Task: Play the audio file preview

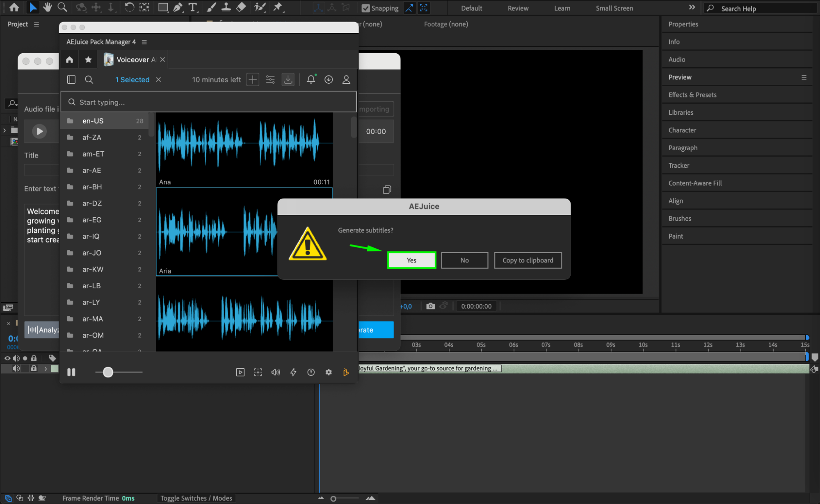Action: [39, 131]
